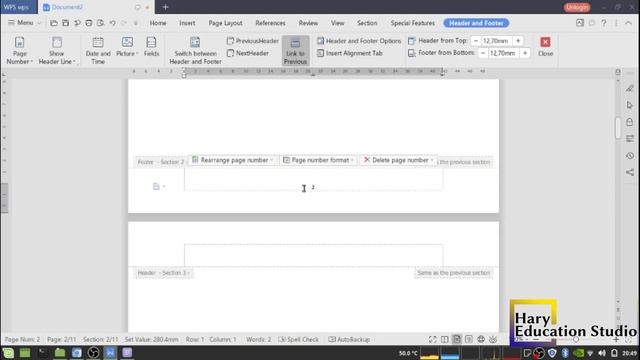Click the Header from Top value field
This screenshot has height=360, width=640.
(496, 41)
